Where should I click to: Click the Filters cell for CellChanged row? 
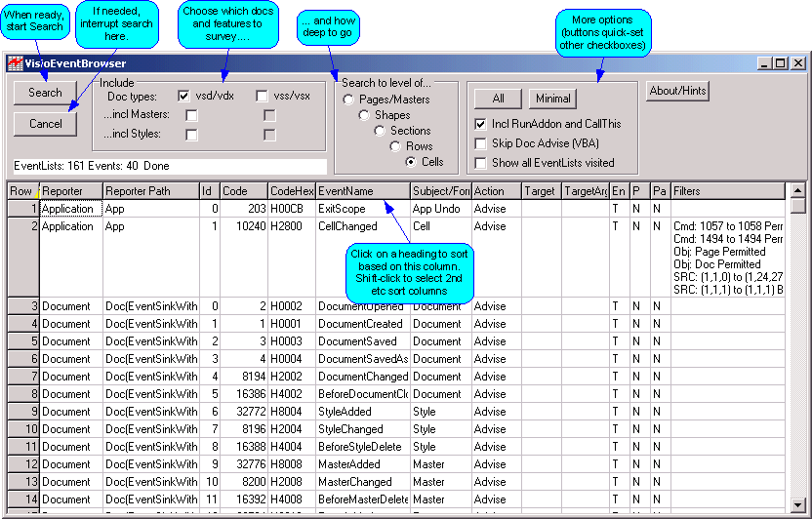click(x=728, y=258)
